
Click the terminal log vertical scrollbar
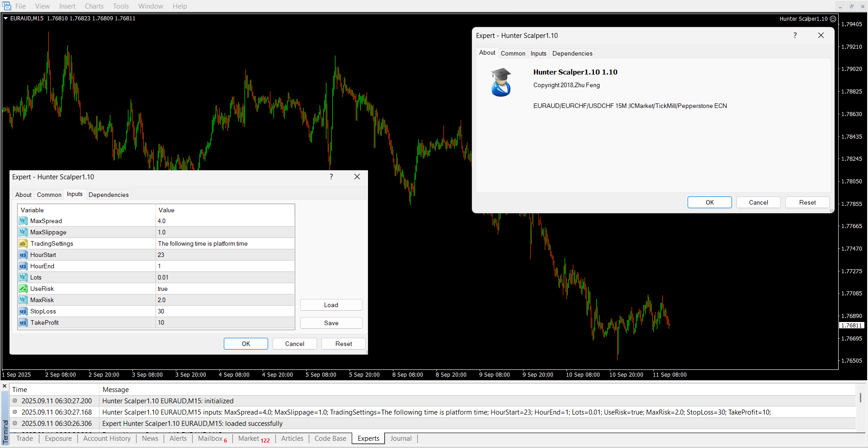860,398
